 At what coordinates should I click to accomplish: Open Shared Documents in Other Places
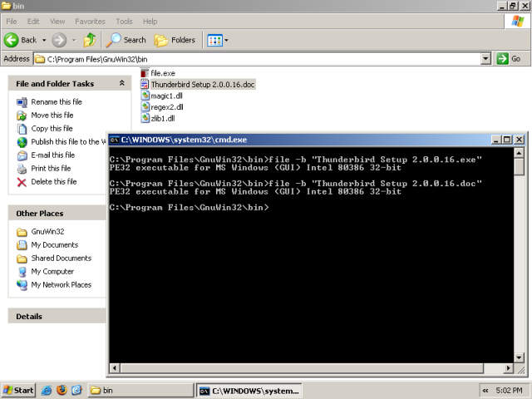[62, 258]
